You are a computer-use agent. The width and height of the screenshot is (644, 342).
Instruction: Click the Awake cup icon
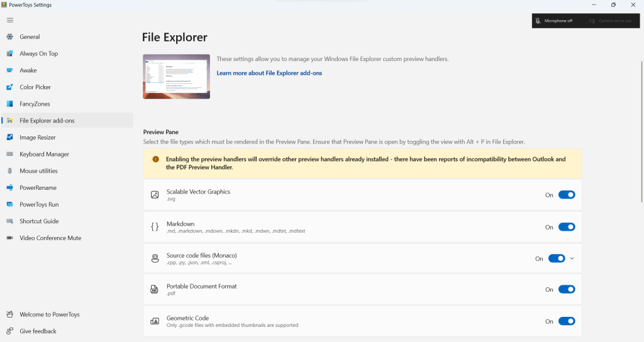coord(10,70)
